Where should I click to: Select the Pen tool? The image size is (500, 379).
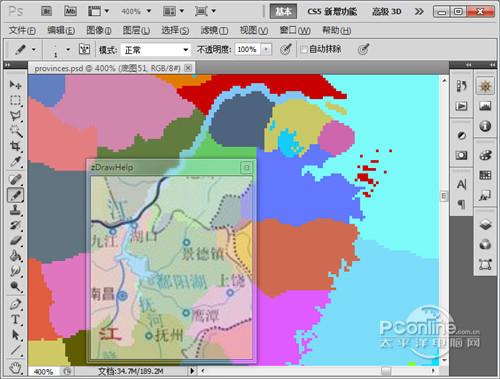click(15, 304)
